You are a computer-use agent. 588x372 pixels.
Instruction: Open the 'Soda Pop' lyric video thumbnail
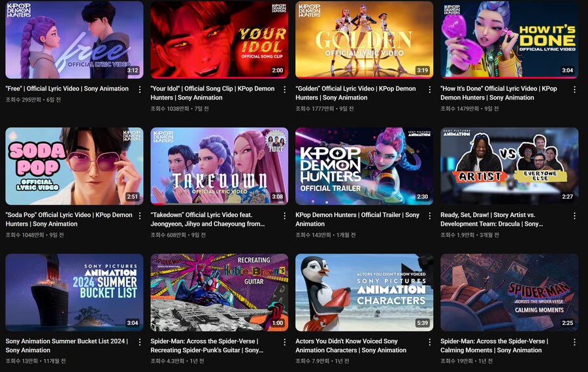pos(74,166)
